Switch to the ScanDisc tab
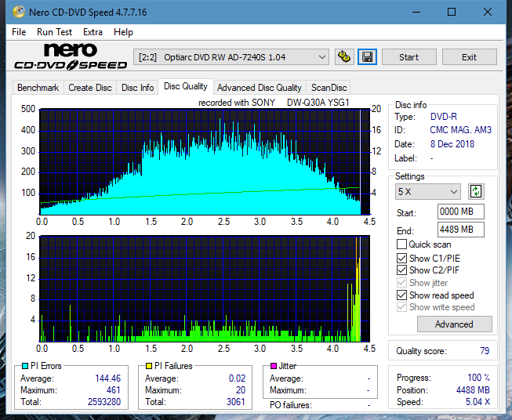This screenshot has width=512, height=420. point(329,88)
